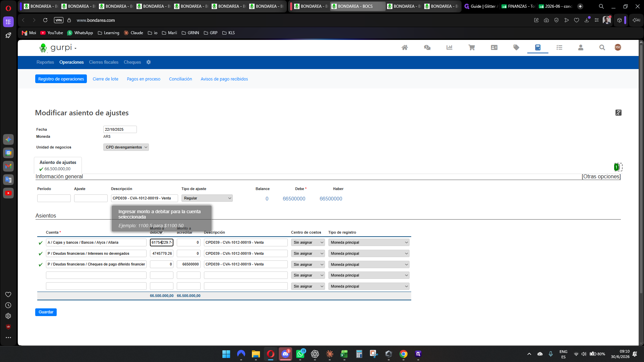The image size is (644, 362).
Task: Switch to the Guide | Glitter browser tab
Action: tap(481, 6)
